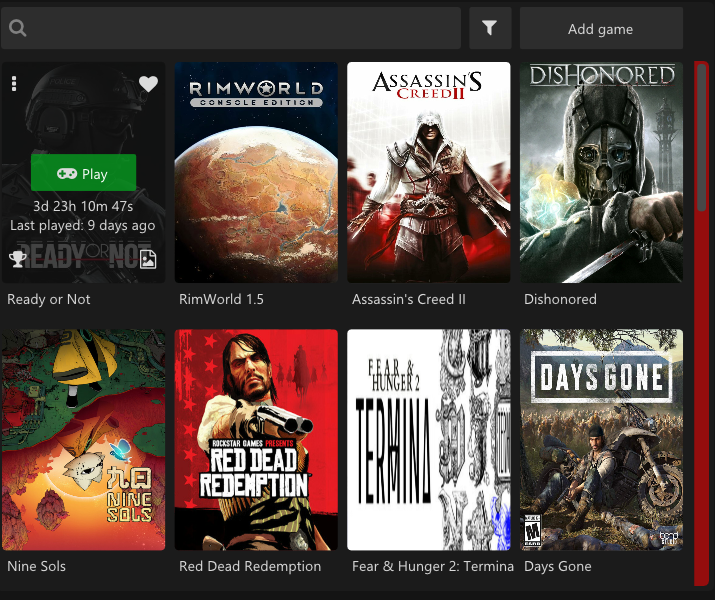Click the 'Nine Sols' title label
This screenshot has height=600, width=715.
coord(36,566)
